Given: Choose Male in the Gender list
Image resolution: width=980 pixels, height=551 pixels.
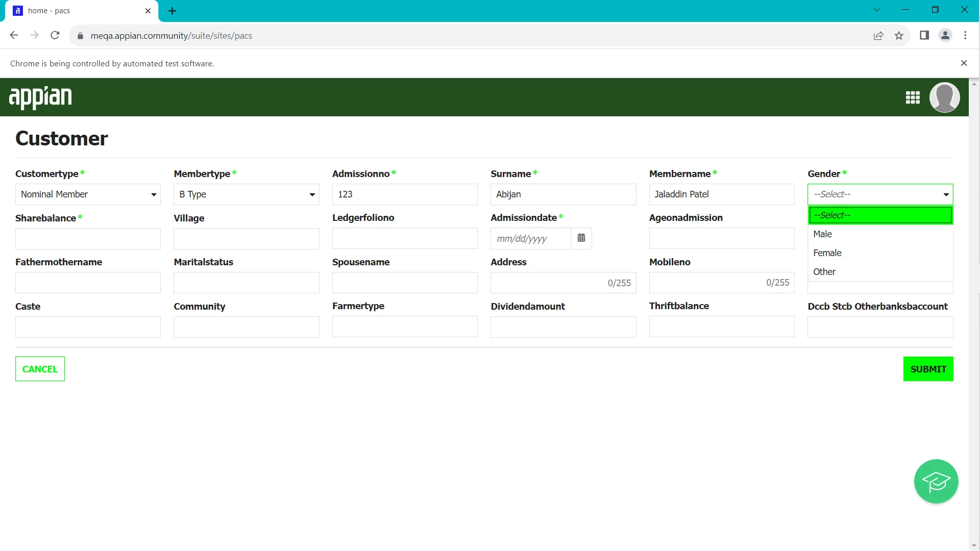Looking at the screenshot, I should pyautogui.click(x=880, y=234).
